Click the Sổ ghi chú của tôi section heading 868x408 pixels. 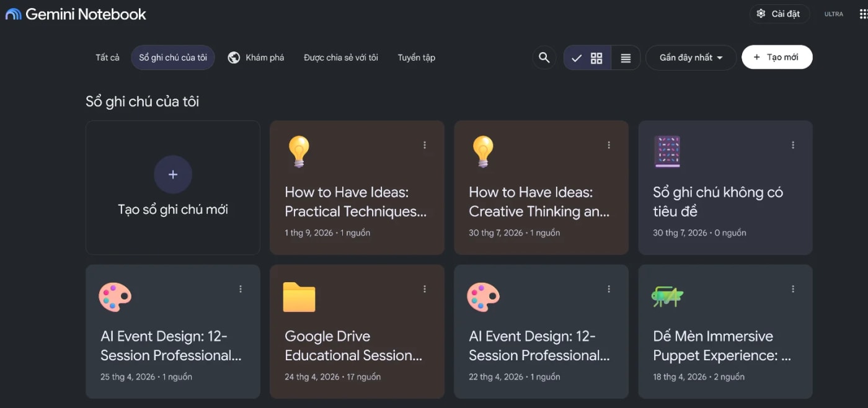142,102
